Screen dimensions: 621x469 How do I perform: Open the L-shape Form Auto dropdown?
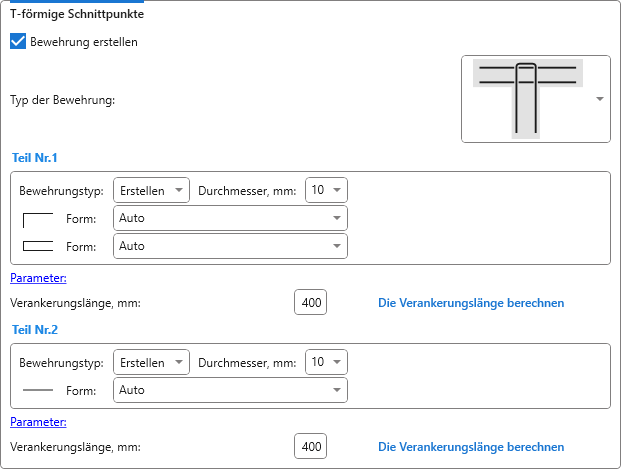[230, 219]
